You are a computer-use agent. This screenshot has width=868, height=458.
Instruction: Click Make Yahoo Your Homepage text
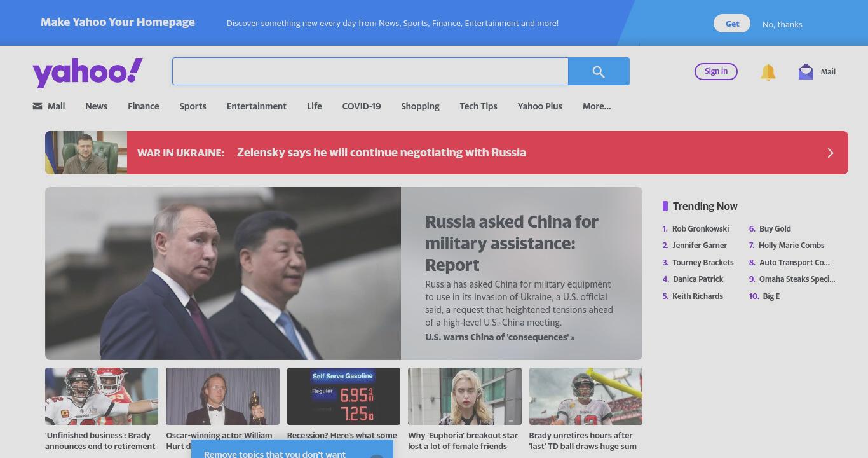coord(118,22)
